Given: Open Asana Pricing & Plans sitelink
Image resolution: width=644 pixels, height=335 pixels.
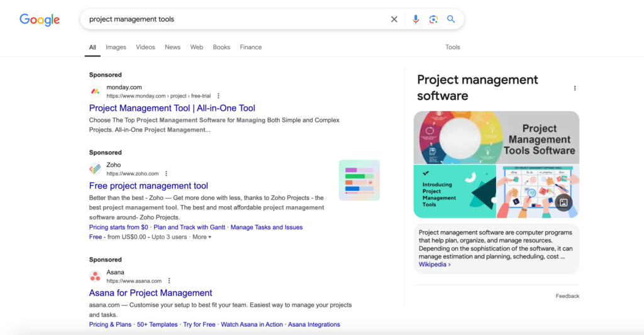Looking at the screenshot, I should tap(110, 324).
